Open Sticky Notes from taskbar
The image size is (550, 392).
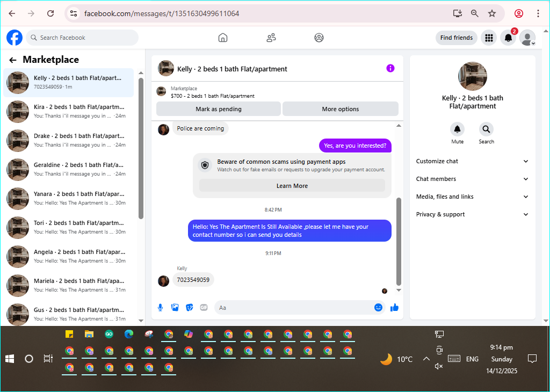tap(69, 334)
